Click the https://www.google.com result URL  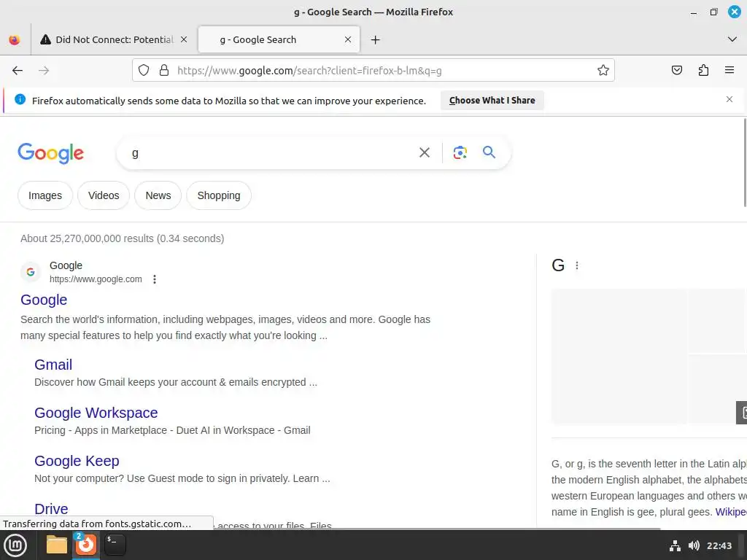[x=96, y=279]
